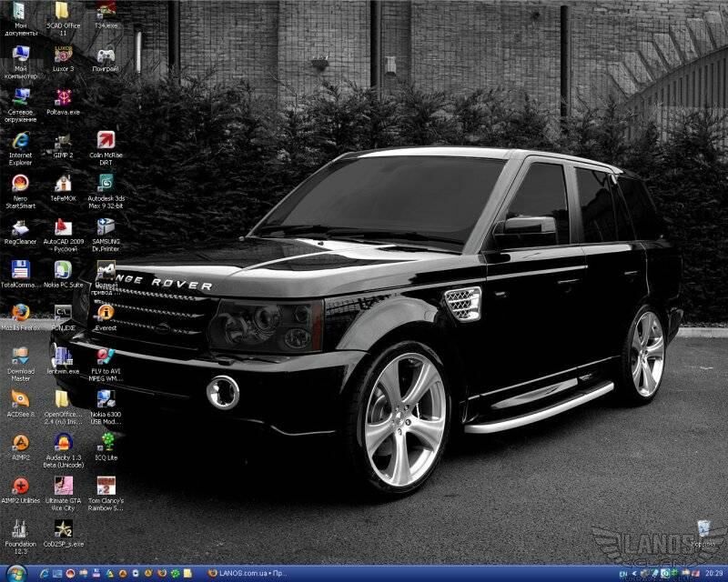Image resolution: width=728 pixels, height=582 pixels.
Task: Launch Nokia 6300 USB Modem shortcut
Action: pyautogui.click(x=106, y=407)
